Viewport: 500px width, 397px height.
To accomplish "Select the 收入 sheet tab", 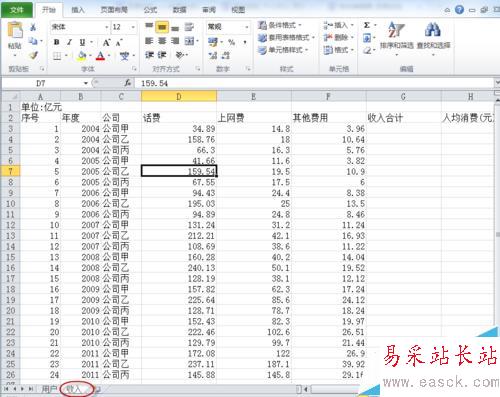I will click(x=74, y=389).
